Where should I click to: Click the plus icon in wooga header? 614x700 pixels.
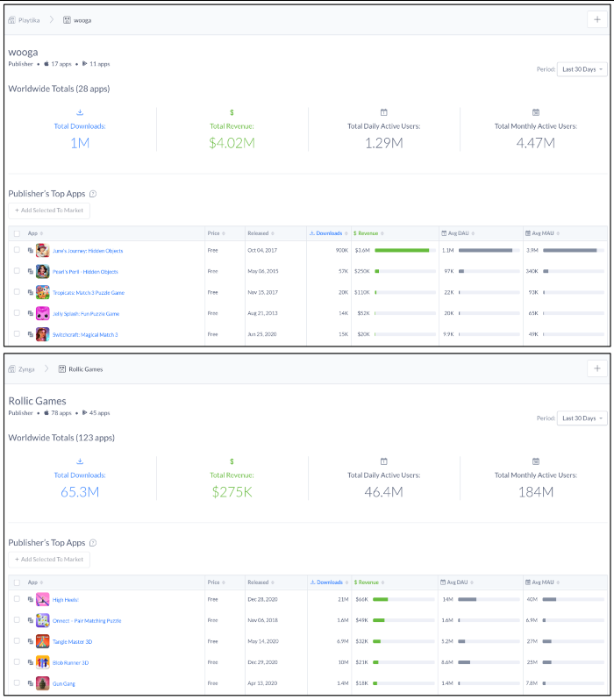(597, 19)
